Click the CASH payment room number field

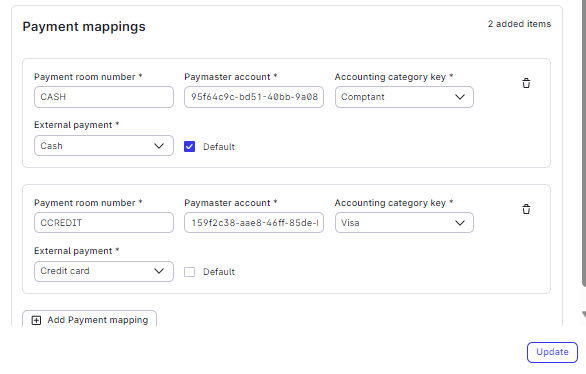pos(104,97)
